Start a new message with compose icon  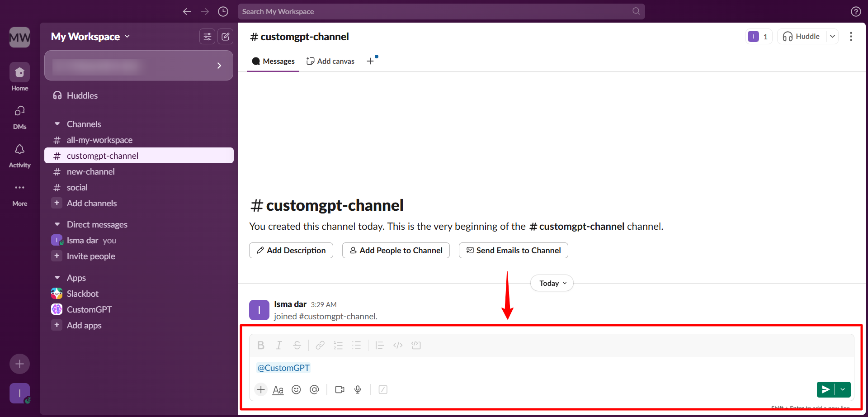(x=225, y=37)
